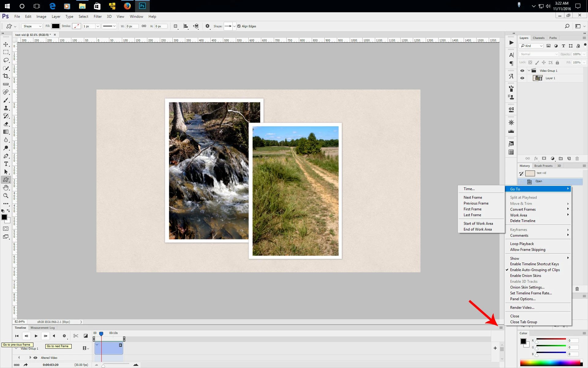Toggle the Align Edges checkbox

(x=239, y=26)
